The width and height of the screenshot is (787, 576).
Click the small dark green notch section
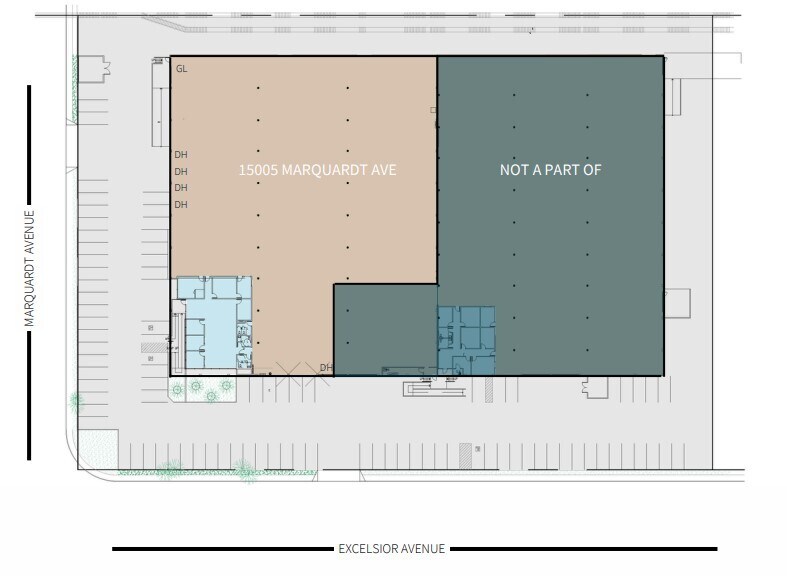(384, 328)
